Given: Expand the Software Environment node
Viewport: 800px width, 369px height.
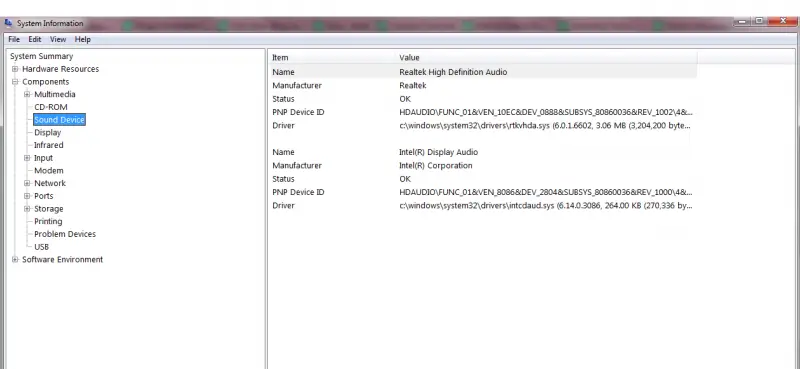Looking at the screenshot, I should point(15,259).
